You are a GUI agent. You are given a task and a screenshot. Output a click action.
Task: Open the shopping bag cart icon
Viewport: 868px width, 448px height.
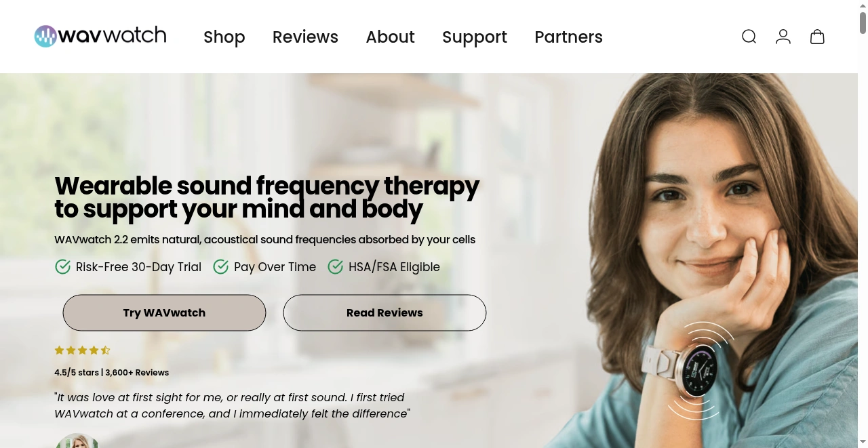coord(817,37)
